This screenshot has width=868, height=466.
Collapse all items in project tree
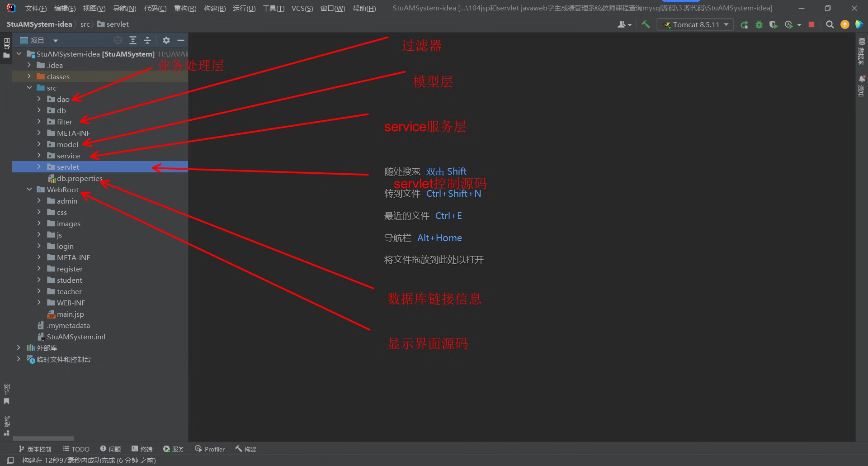point(147,41)
